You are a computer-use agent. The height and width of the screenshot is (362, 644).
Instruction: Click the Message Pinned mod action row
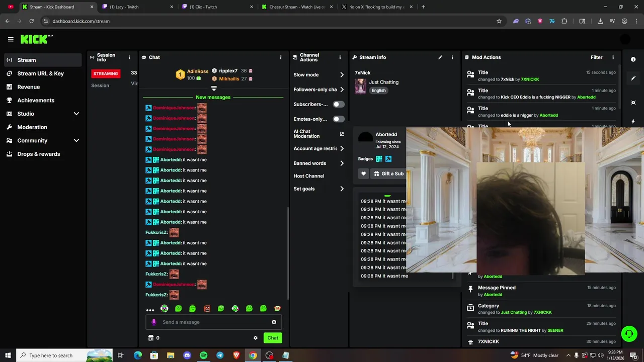pyautogui.click(x=541, y=291)
